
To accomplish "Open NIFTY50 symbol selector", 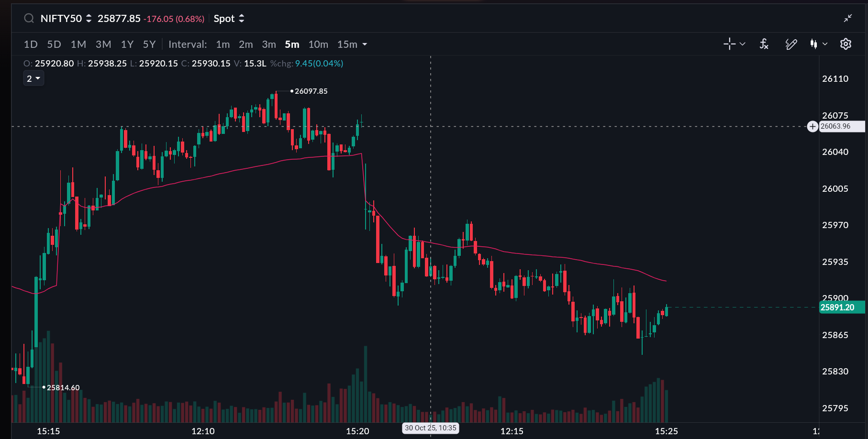I will pyautogui.click(x=66, y=19).
